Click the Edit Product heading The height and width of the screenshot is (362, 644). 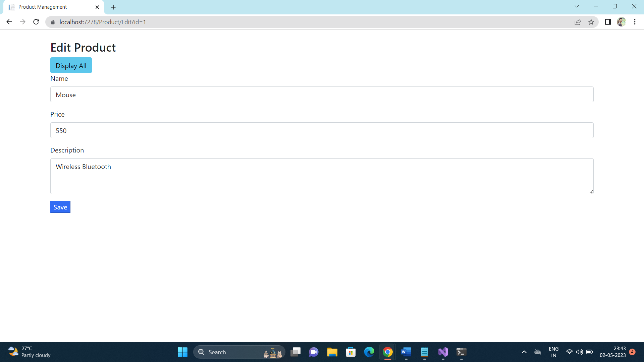(83, 48)
